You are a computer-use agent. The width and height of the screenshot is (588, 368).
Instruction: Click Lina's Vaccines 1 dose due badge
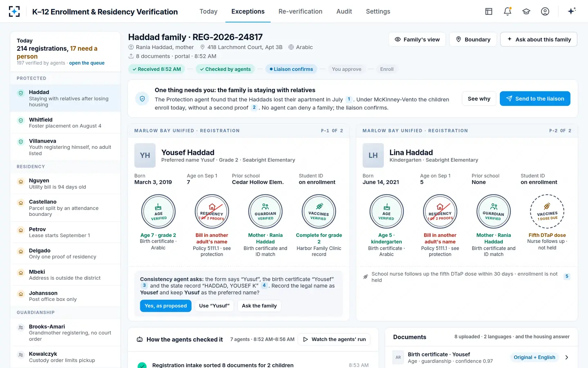click(547, 211)
